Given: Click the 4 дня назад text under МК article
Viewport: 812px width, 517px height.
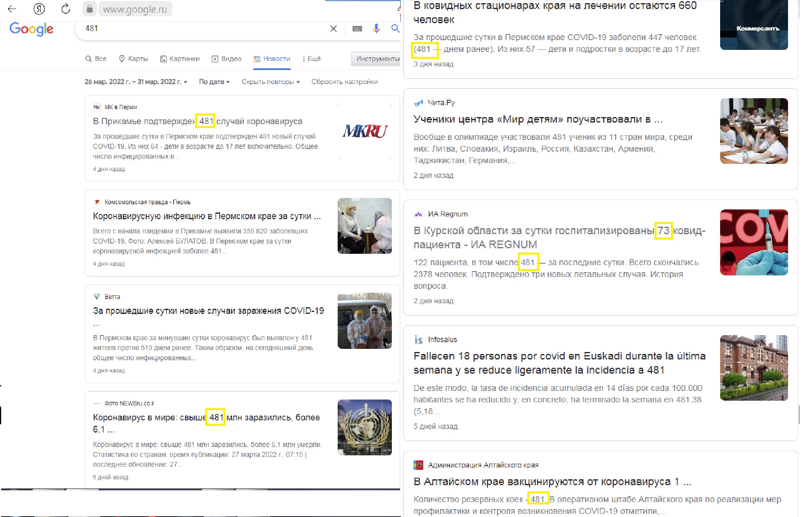Looking at the screenshot, I should 109,169.
